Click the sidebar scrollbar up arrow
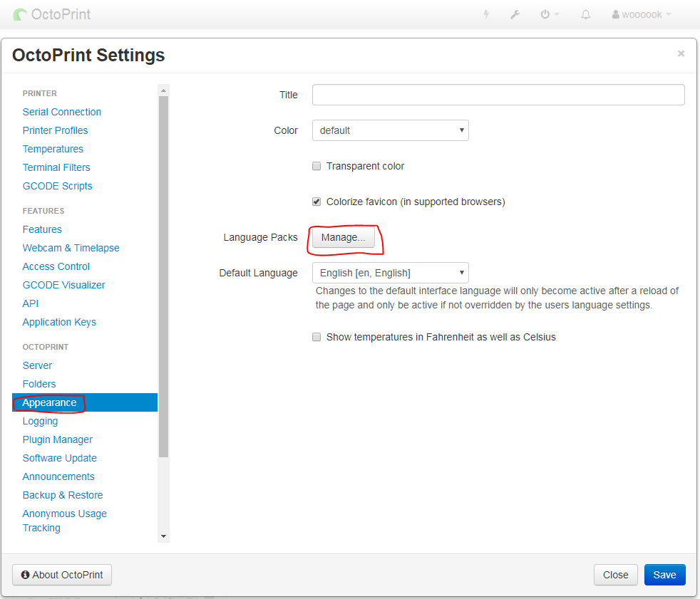This screenshot has width=700, height=599. [163, 90]
